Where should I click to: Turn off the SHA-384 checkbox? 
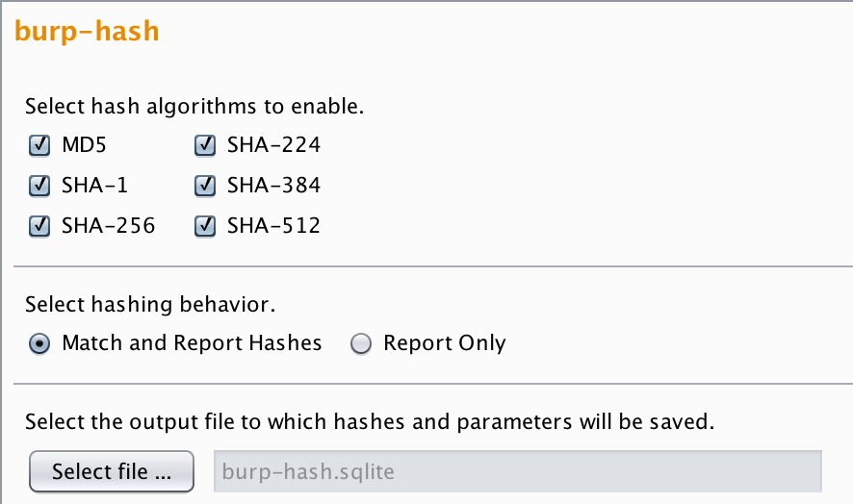tap(205, 186)
